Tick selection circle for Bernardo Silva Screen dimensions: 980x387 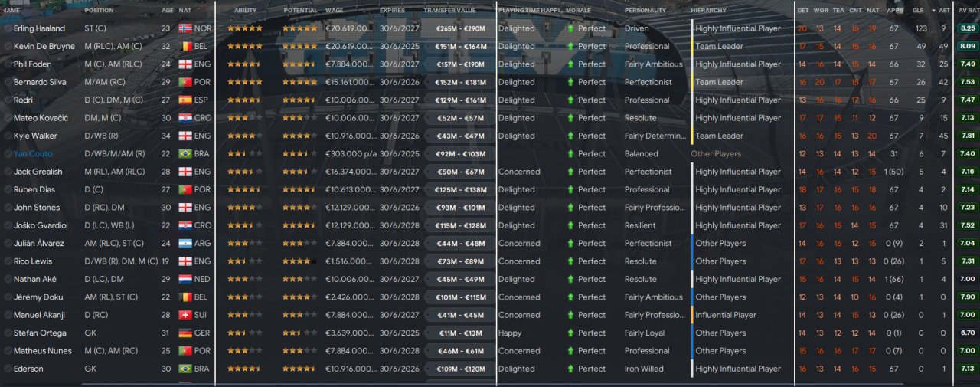[x=8, y=82]
